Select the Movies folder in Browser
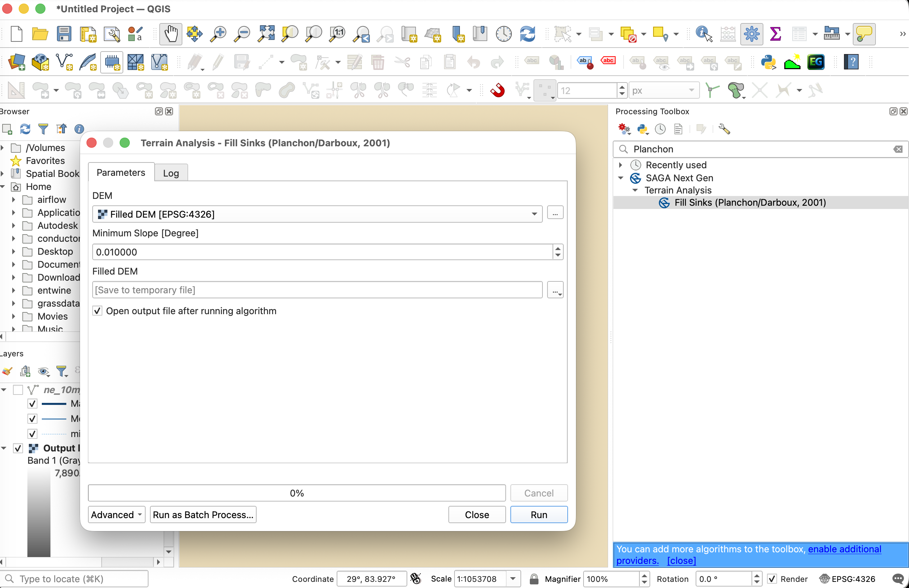Viewport: 909px width, 588px height. click(x=52, y=317)
